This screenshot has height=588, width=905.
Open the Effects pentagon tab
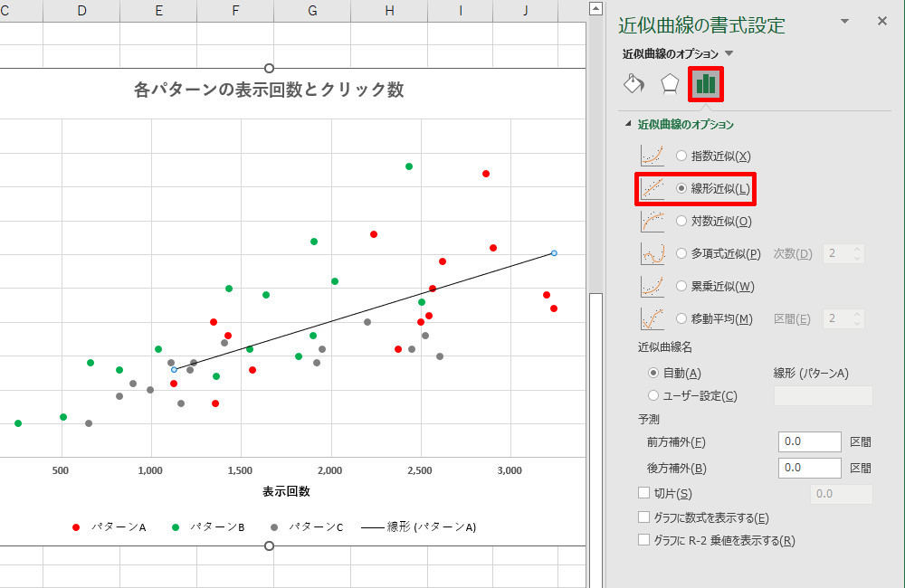(x=670, y=83)
